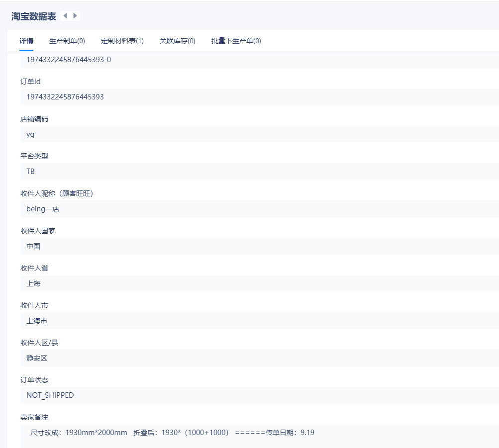Screen dimensions: 499x448
Task: Click the 订单状态 field showing NOT_SHIPPED
Action: pyautogui.click(x=259, y=395)
